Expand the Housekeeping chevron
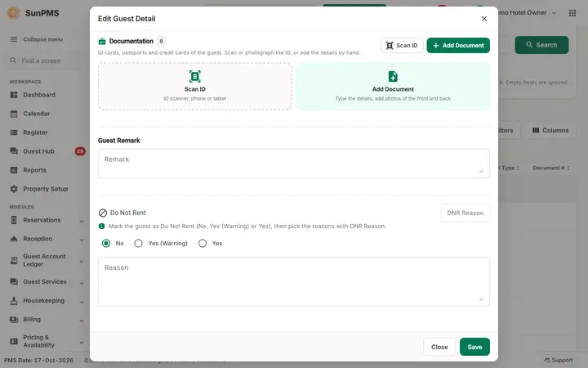The width and height of the screenshot is (588, 368). pyautogui.click(x=82, y=302)
